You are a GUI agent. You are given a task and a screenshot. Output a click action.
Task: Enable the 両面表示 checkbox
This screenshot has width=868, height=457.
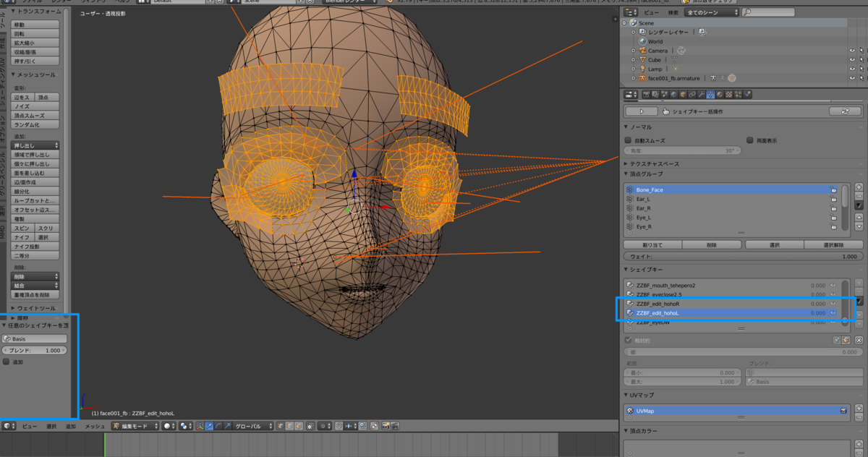750,140
